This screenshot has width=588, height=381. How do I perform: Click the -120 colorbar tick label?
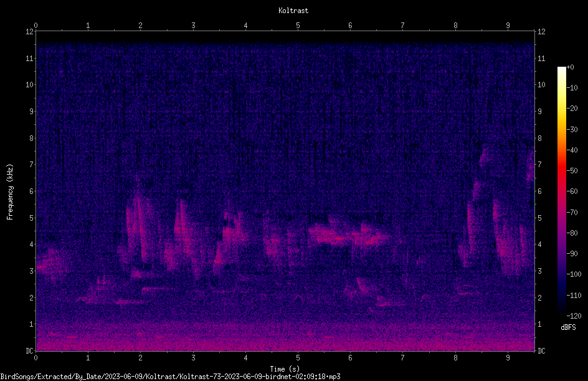point(574,316)
